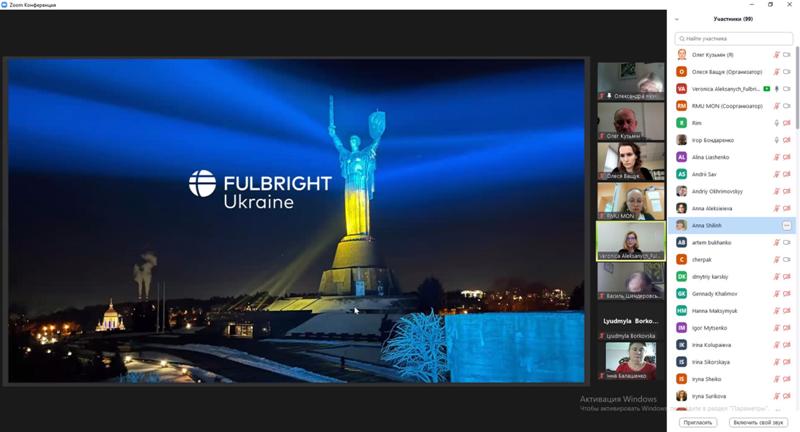Screen dimensions: 800x432
Task: Click camera-off icon for Gennady Khalimov
Action: coord(787,294)
